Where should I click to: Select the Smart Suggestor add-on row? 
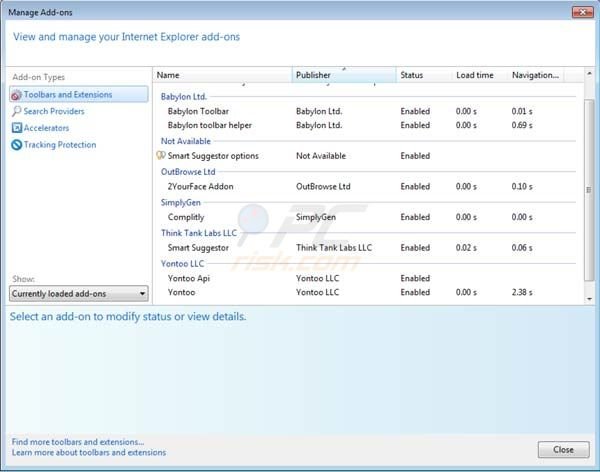pos(368,248)
